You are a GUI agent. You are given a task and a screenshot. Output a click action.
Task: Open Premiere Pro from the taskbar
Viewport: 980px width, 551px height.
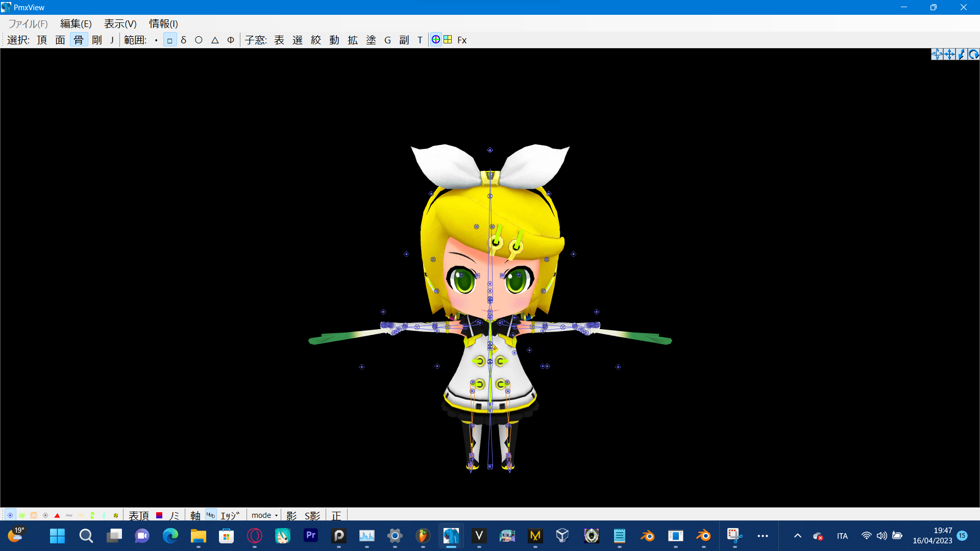click(x=310, y=536)
